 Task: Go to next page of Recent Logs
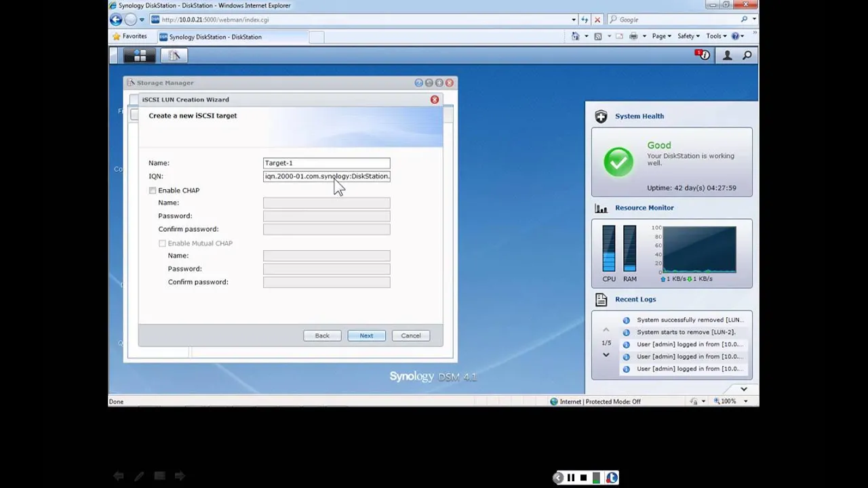pyautogui.click(x=606, y=355)
